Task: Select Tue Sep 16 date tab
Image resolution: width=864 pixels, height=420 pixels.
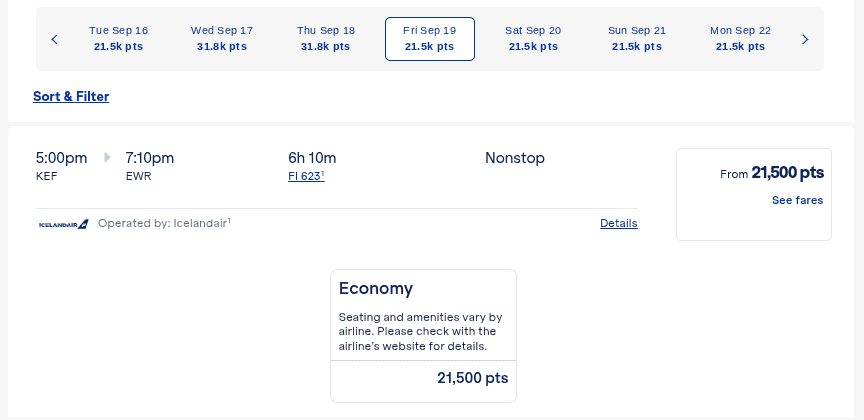Action: click(119, 39)
